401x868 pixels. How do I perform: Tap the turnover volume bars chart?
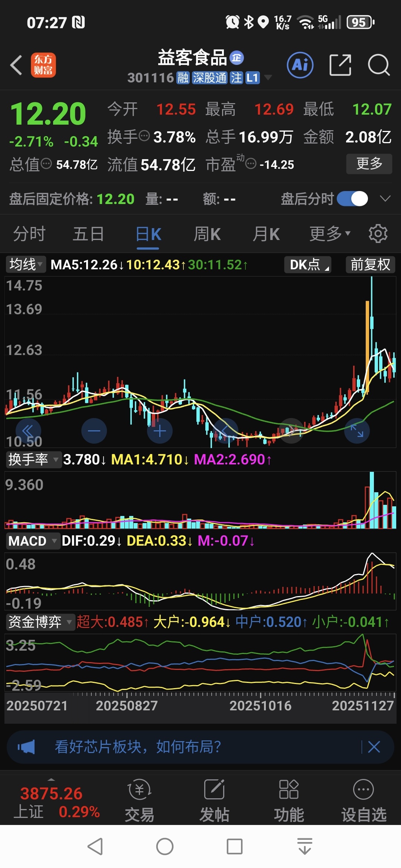tap(200, 500)
